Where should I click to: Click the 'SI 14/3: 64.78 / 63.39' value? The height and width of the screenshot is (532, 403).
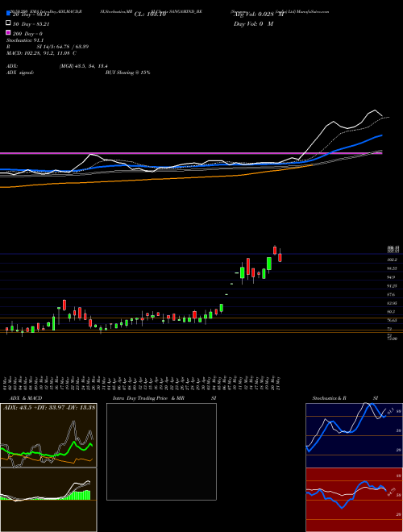62,47
